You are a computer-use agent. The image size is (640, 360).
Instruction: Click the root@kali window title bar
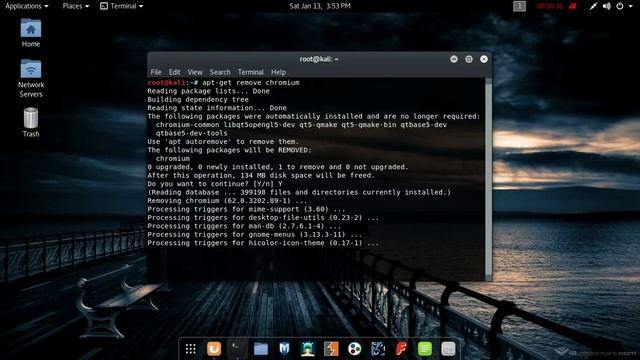pos(319,59)
